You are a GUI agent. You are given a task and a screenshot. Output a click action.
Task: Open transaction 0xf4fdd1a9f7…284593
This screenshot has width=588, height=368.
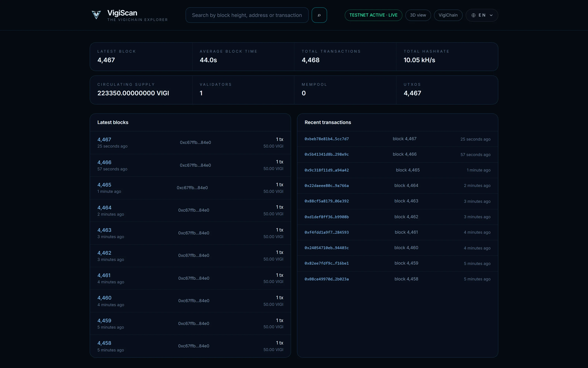tap(327, 232)
